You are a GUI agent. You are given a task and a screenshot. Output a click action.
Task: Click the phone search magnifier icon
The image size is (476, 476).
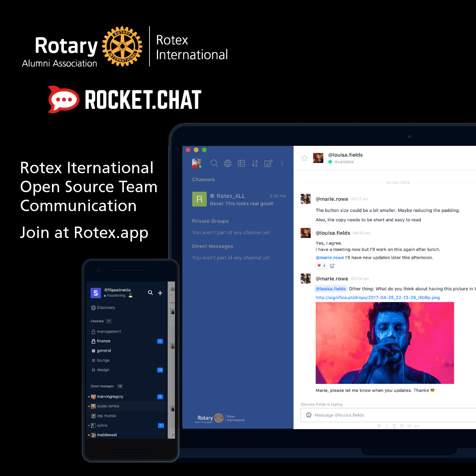[x=150, y=293]
